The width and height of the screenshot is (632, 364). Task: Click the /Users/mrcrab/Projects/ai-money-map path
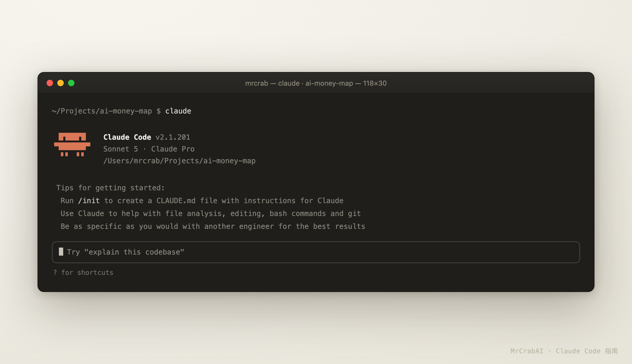coord(179,161)
